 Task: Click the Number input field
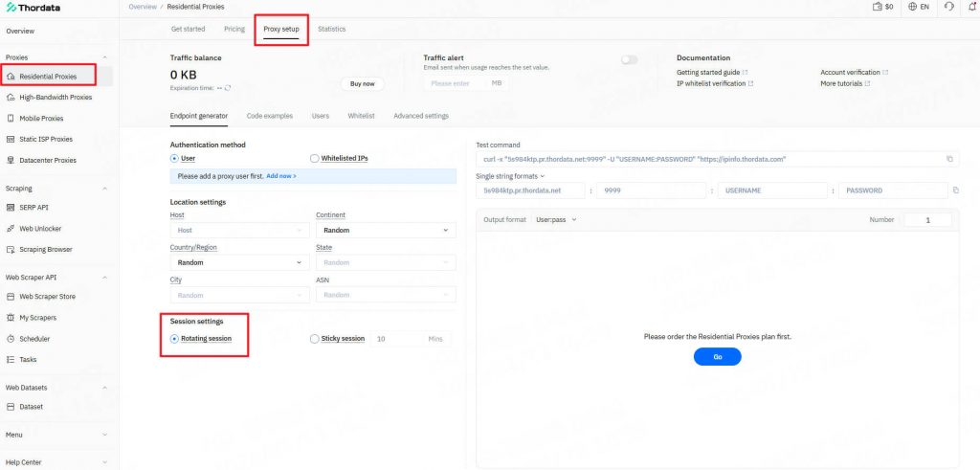coord(926,220)
